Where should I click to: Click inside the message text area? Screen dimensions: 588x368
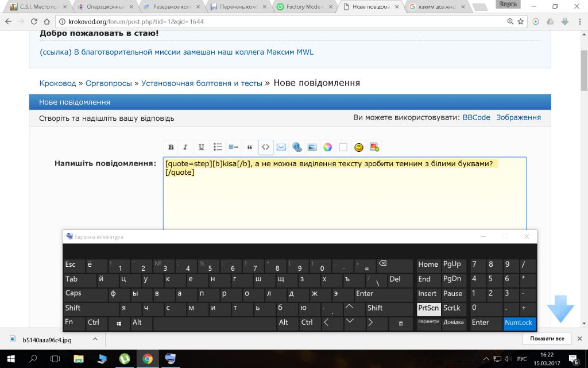coord(345,201)
